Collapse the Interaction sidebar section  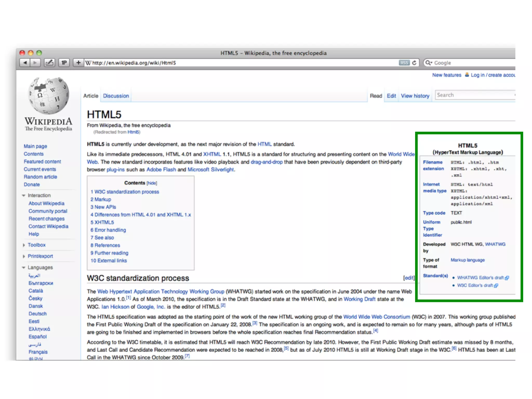pyautogui.click(x=24, y=195)
